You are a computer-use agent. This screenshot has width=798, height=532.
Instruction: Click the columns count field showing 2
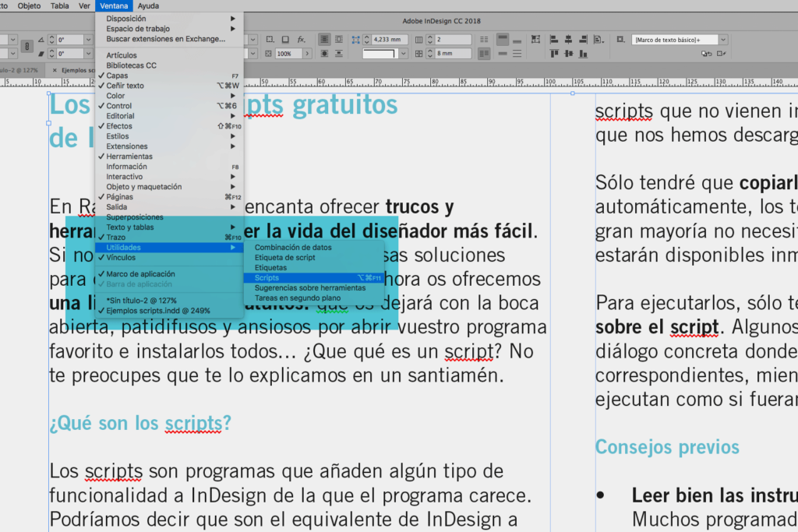[x=453, y=40]
